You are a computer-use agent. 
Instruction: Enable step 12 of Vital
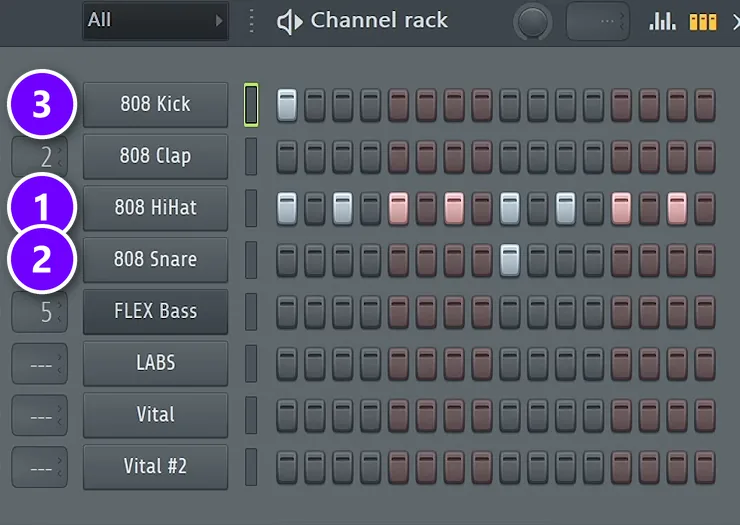point(593,415)
